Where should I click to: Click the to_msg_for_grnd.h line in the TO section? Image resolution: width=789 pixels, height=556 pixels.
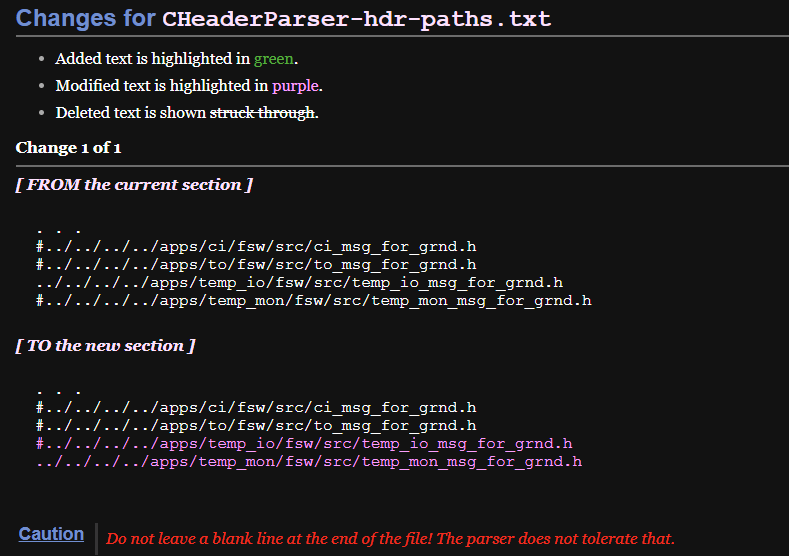[256, 426]
